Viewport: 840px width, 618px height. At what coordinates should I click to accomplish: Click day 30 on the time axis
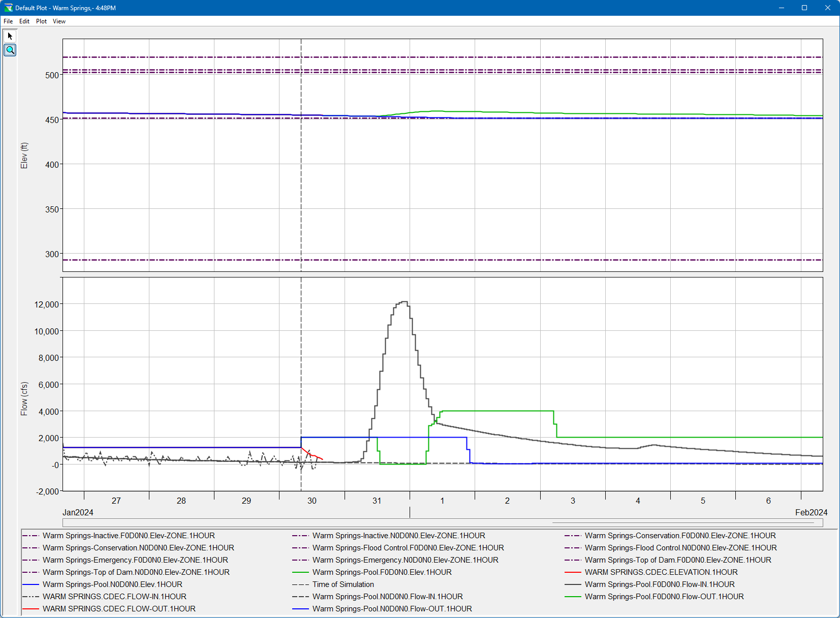(x=312, y=501)
